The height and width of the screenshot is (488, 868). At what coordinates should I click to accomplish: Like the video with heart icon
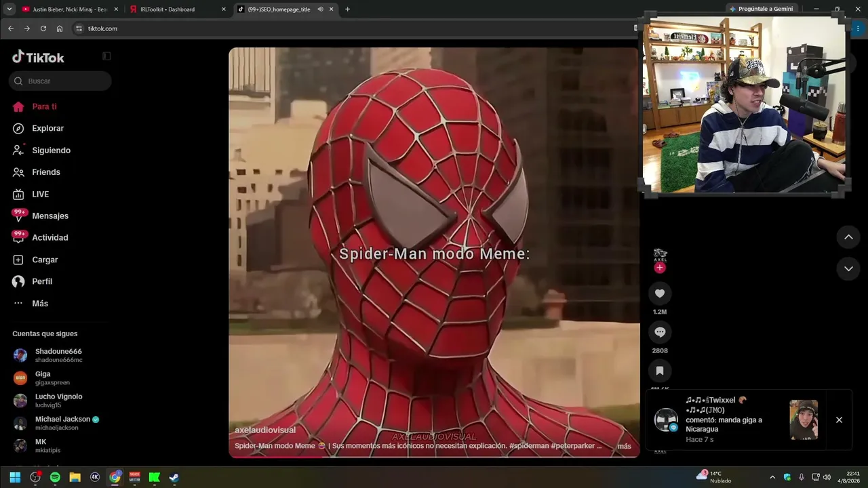[660, 293]
